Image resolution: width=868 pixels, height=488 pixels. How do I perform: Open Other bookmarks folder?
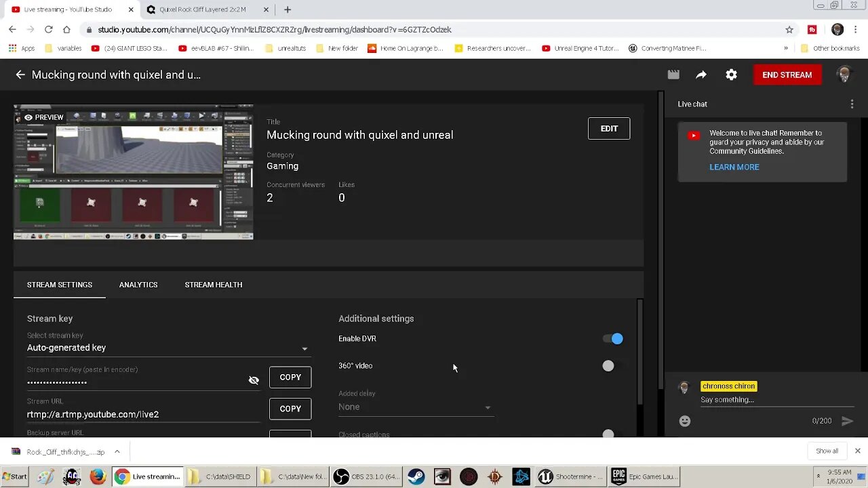tap(830, 48)
